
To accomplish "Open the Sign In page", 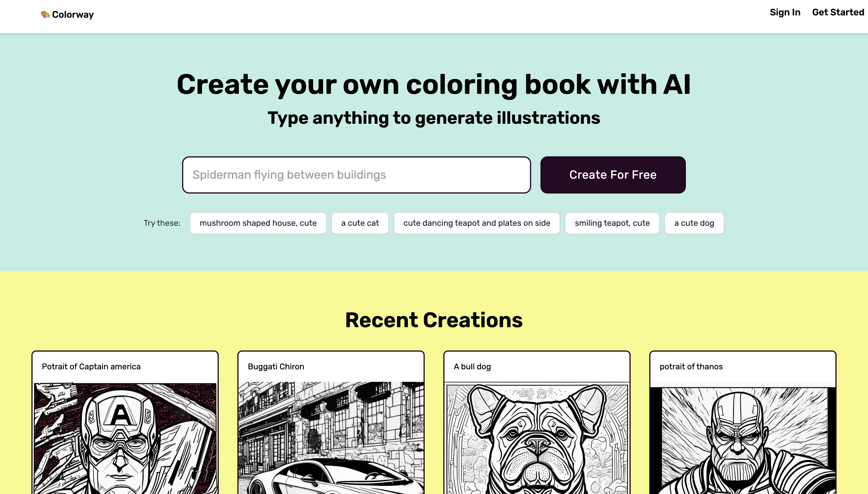I will (785, 12).
